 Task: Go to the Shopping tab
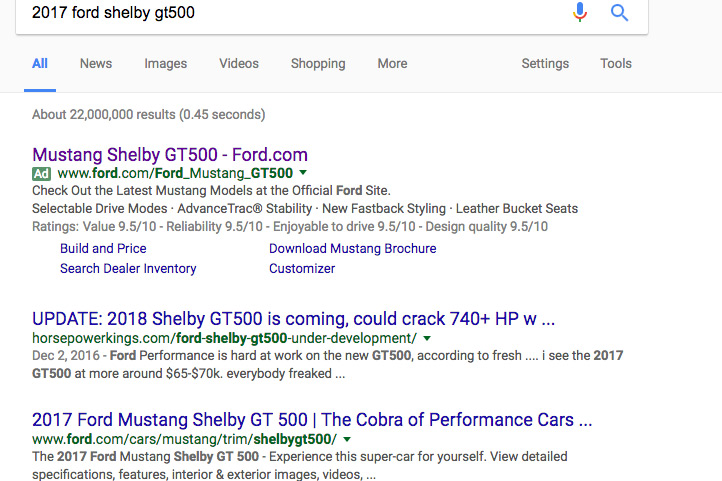[x=318, y=63]
